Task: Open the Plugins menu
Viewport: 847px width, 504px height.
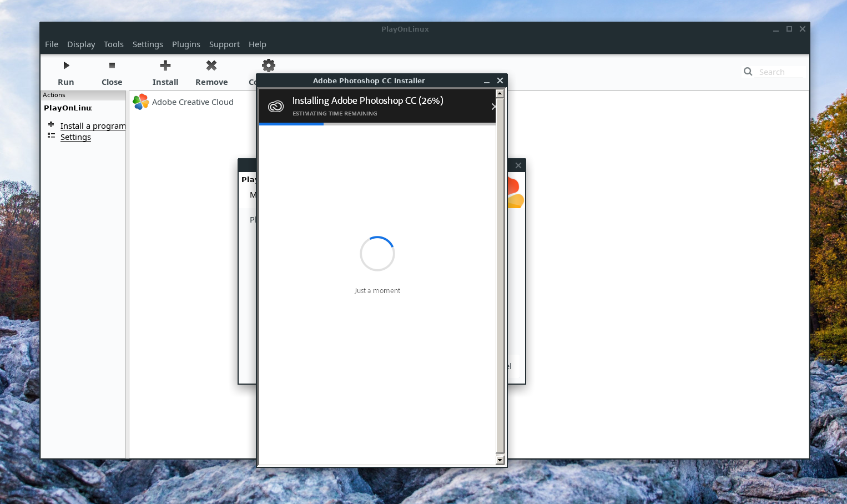Action: (186, 44)
